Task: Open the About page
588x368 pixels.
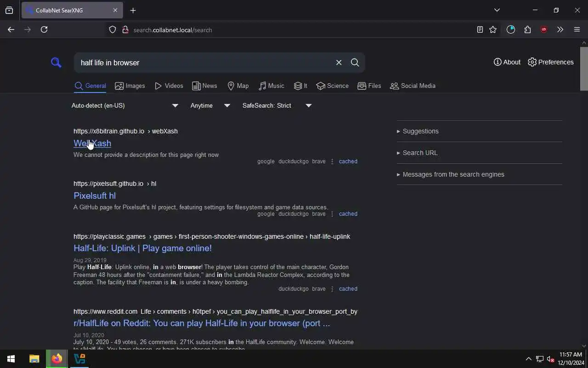Action: [x=507, y=62]
